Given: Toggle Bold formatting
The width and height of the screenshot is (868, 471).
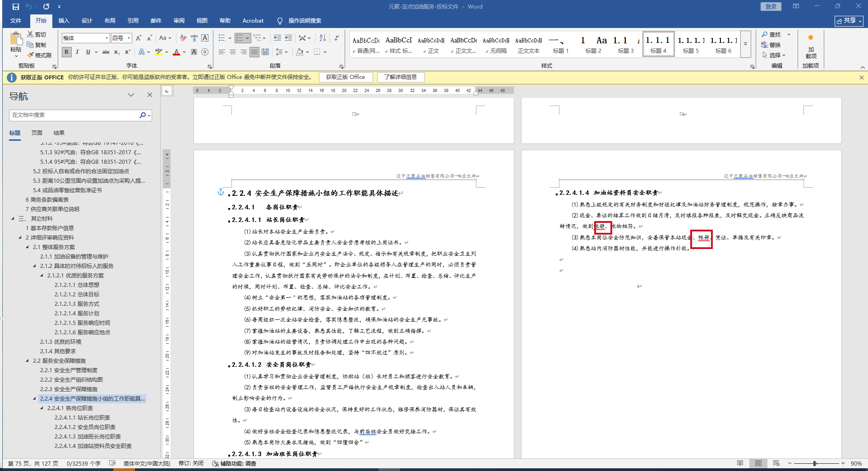Looking at the screenshot, I should pos(67,52).
